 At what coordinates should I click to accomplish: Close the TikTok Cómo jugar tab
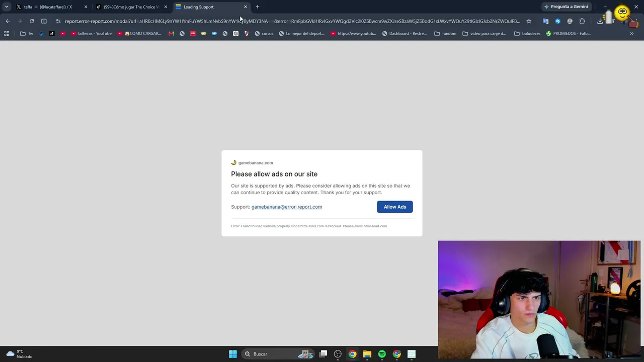(166, 7)
